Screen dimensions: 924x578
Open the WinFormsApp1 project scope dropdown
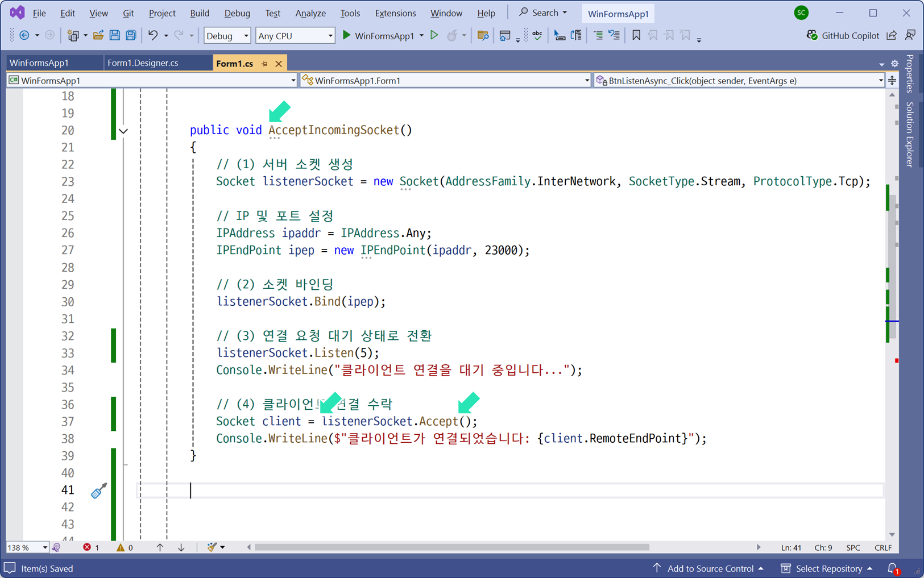152,81
